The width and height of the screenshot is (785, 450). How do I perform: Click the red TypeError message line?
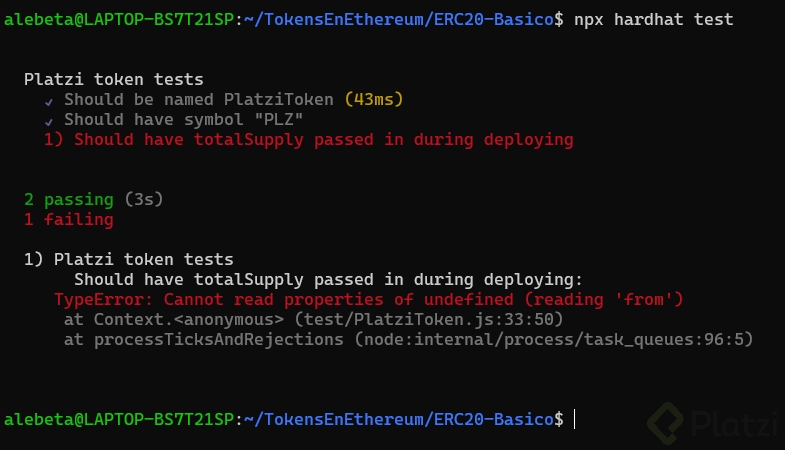click(x=368, y=299)
